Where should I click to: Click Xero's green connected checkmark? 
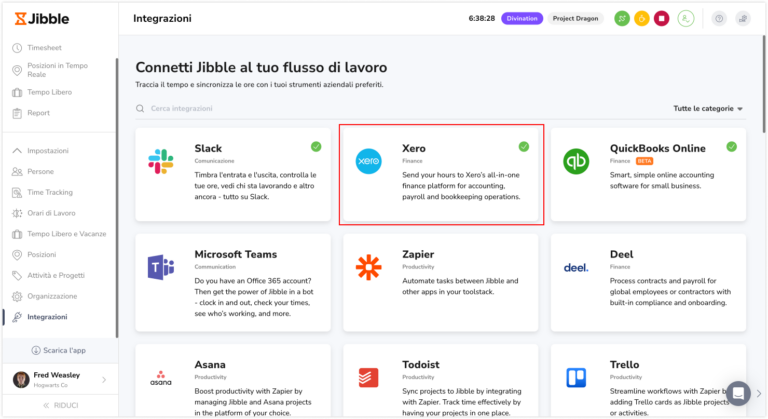524,147
